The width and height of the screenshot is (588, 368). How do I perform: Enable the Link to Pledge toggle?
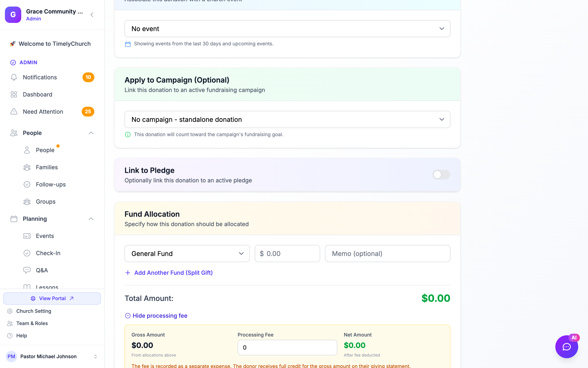click(x=441, y=175)
